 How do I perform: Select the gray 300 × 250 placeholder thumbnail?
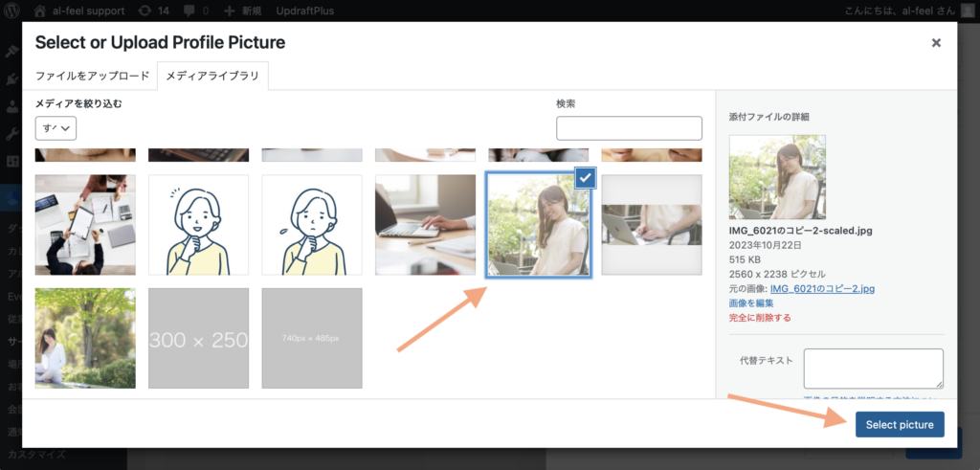coord(198,339)
